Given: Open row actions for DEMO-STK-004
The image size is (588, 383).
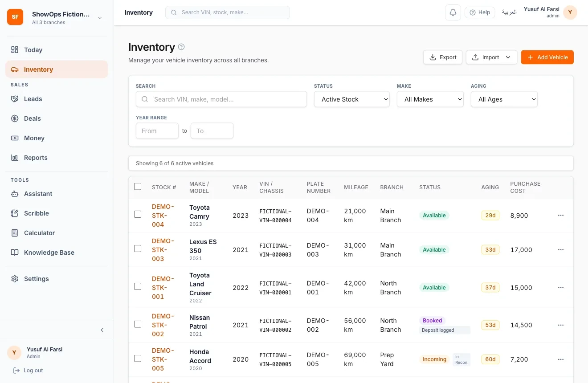Looking at the screenshot, I should [561, 216].
